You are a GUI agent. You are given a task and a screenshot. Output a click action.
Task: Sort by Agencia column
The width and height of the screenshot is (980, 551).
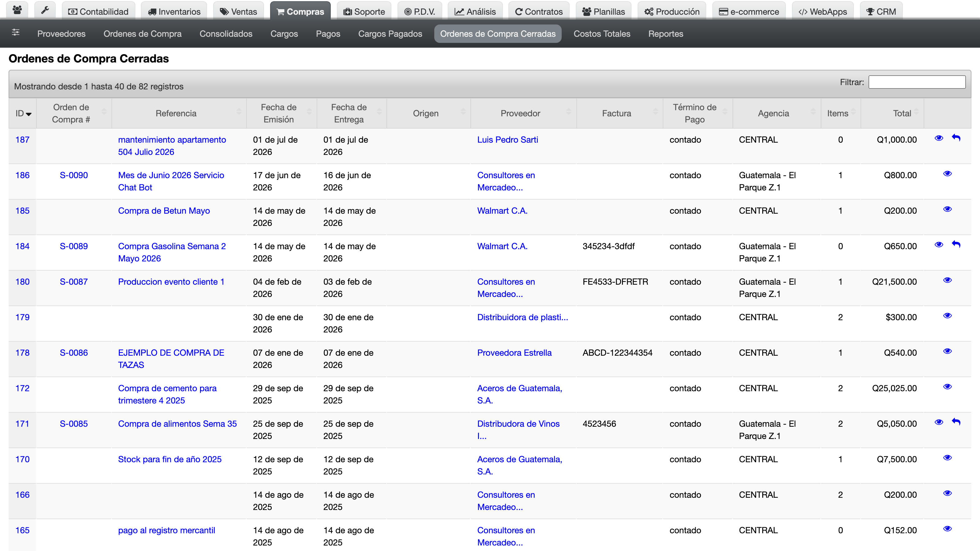[776, 113]
